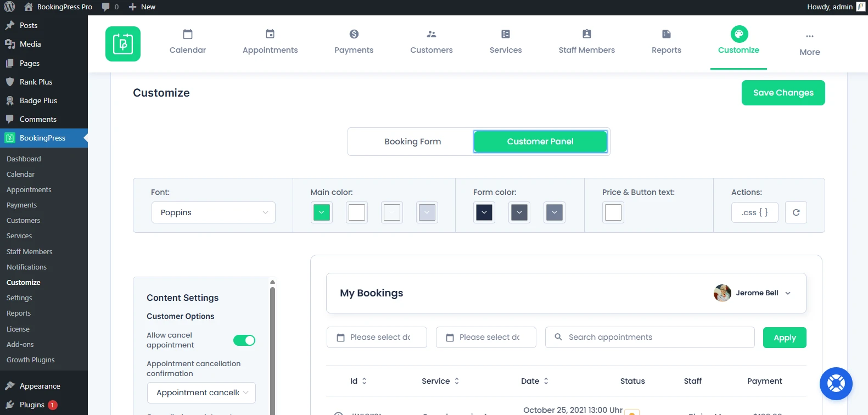Viewport: 868px width, 415px height.
Task: Go to Reports top navigation tab
Action: [x=667, y=42]
